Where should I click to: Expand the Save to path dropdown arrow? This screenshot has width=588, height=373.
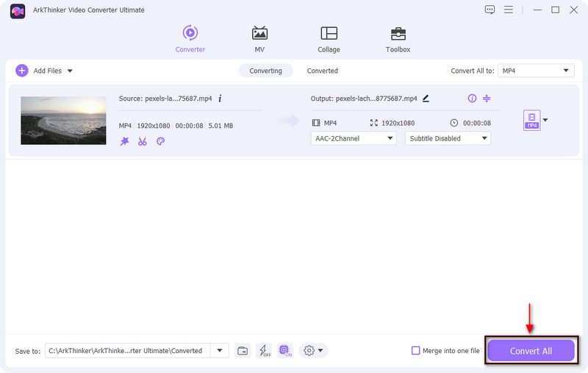pos(220,350)
